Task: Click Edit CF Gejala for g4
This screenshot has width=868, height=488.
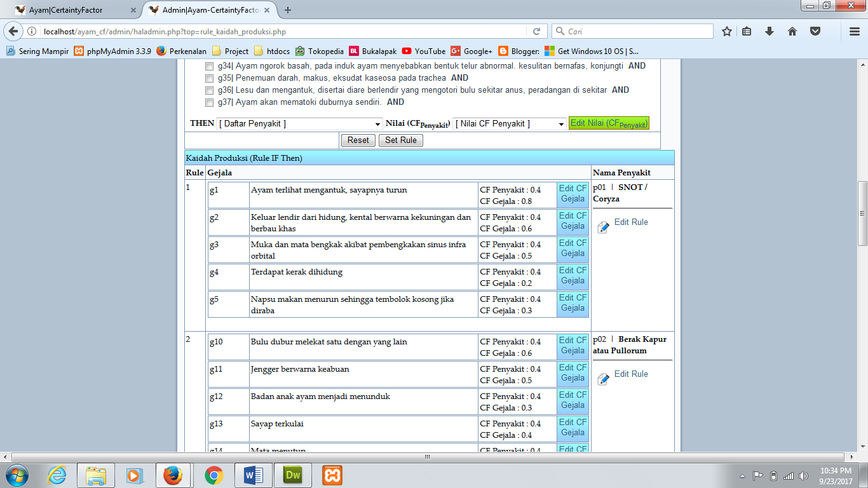Action: 573,276
